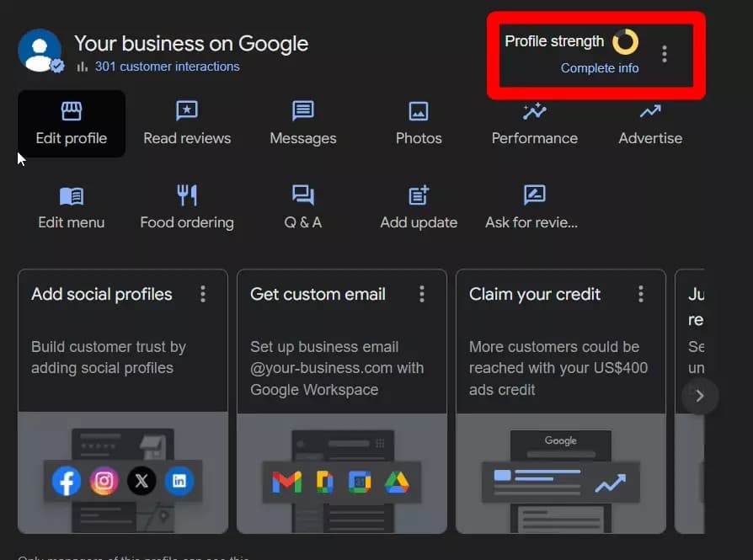This screenshot has width=753, height=560.
Task: Click the Advertise trend arrow icon
Action: click(649, 111)
